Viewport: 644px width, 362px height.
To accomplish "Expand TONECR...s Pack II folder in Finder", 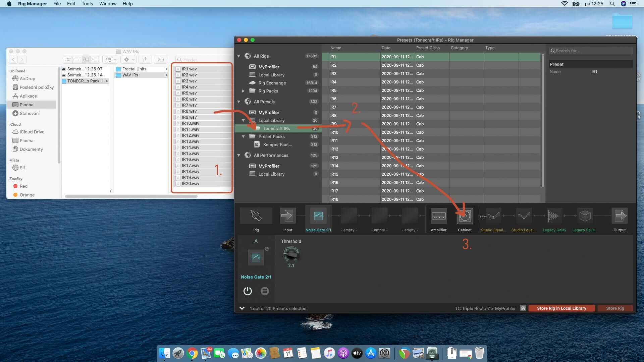I will point(107,81).
